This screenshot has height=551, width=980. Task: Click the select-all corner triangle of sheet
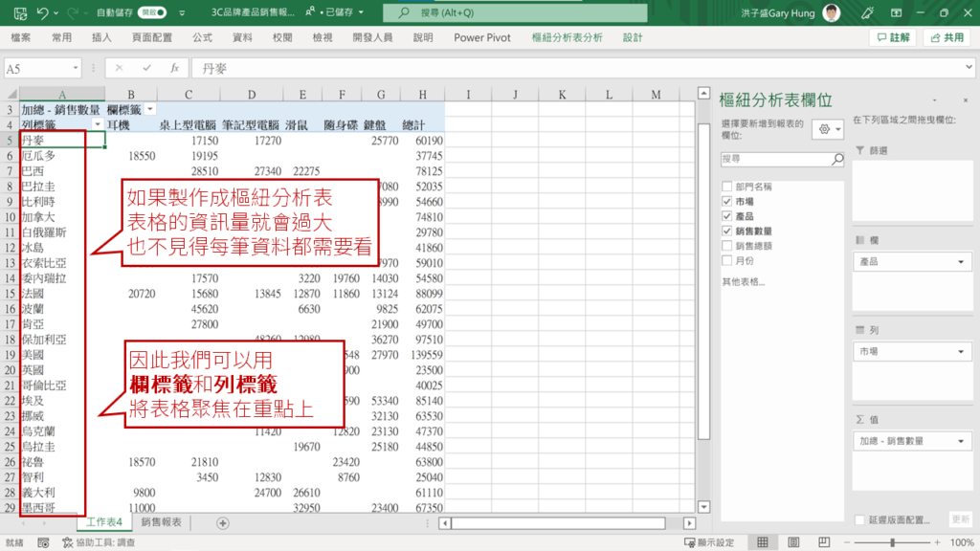[11, 95]
